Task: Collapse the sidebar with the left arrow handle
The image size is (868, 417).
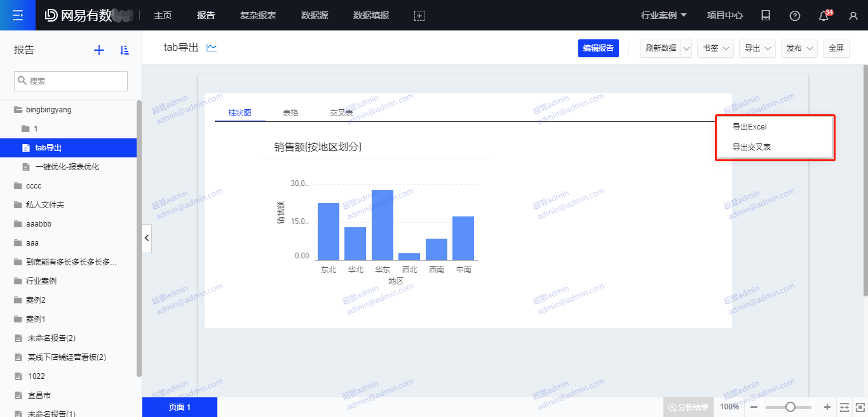Action: (147, 238)
